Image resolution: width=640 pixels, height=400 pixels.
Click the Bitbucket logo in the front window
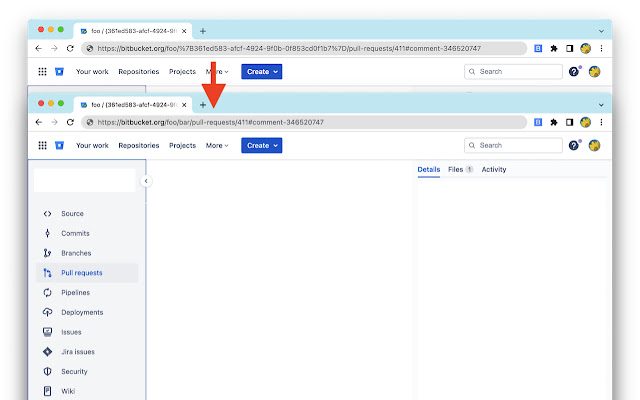[60, 145]
